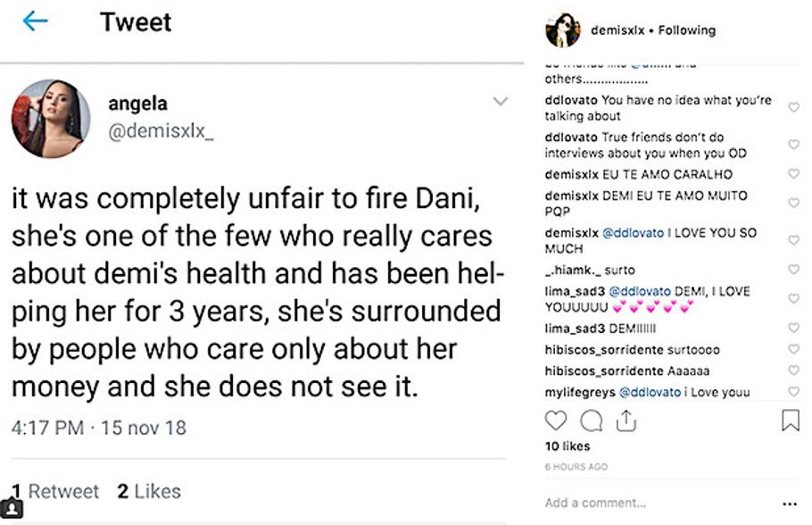Open the more options ellipsis menu
The image size is (812, 525).
coord(789,503)
